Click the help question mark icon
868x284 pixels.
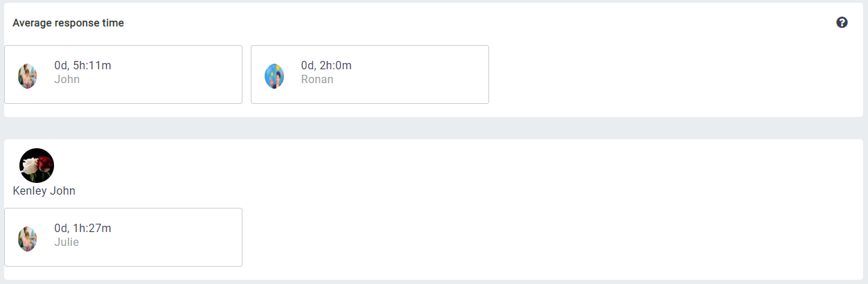point(842,23)
